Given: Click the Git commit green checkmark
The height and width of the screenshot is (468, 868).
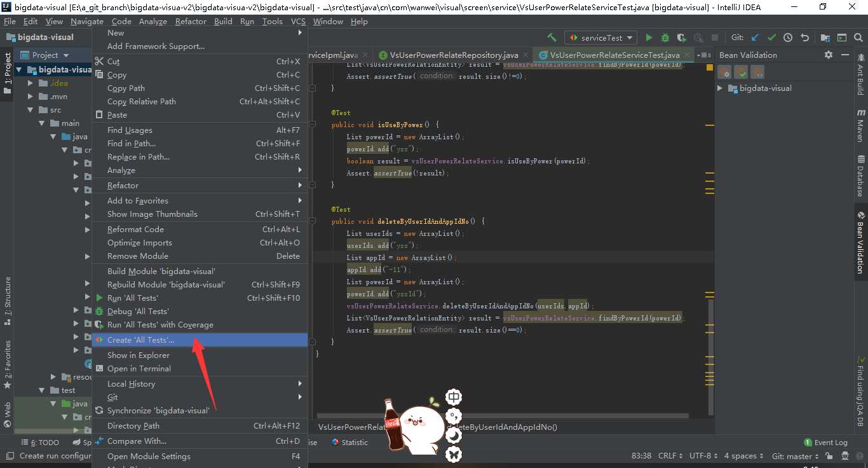Looking at the screenshot, I should pos(771,38).
